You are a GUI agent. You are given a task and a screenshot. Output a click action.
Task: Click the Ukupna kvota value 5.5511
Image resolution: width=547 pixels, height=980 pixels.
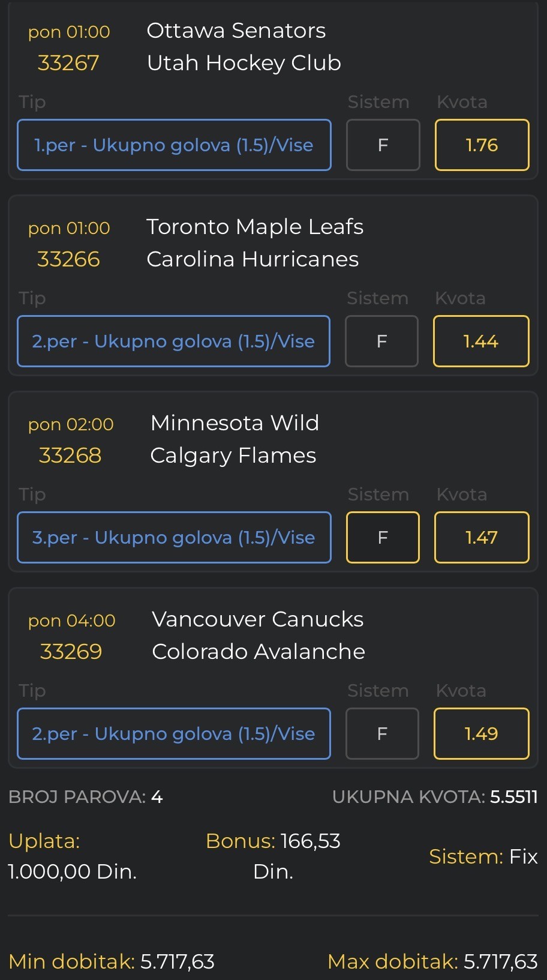[x=513, y=797]
